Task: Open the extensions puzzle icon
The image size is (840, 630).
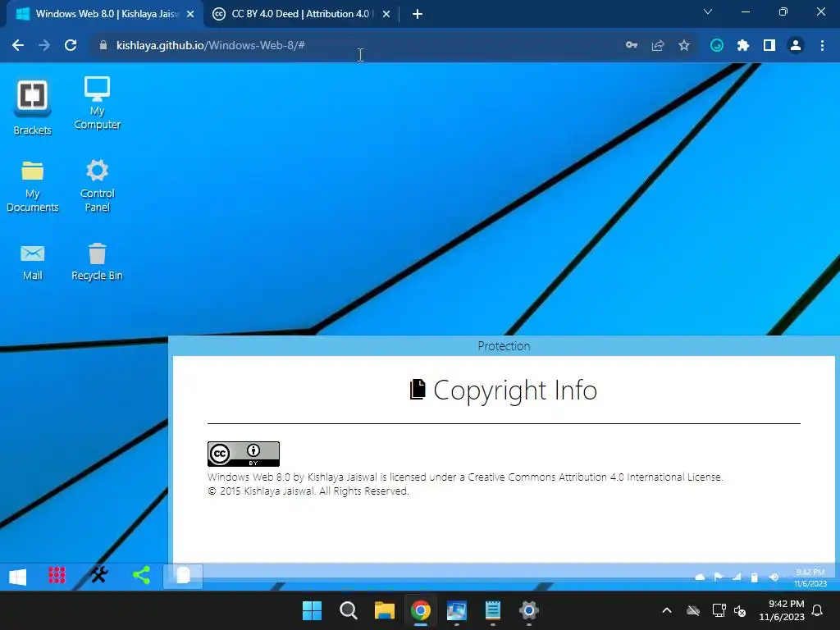Action: [743, 46]
